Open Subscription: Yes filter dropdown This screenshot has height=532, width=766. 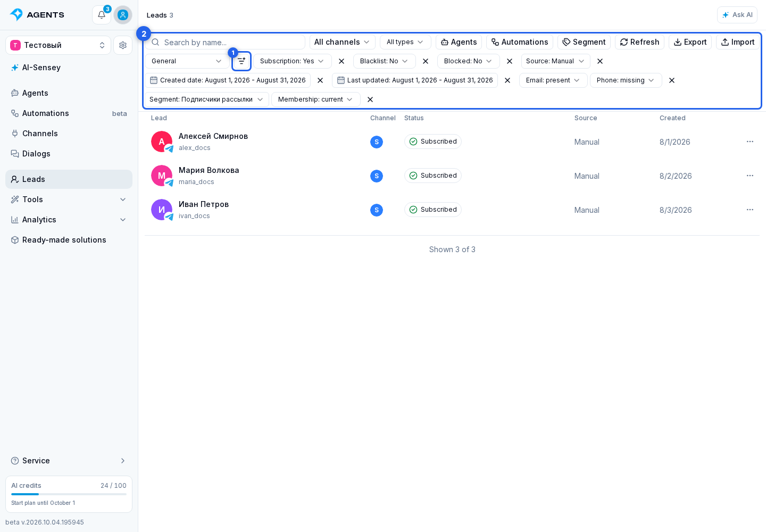tap(292, 61)
